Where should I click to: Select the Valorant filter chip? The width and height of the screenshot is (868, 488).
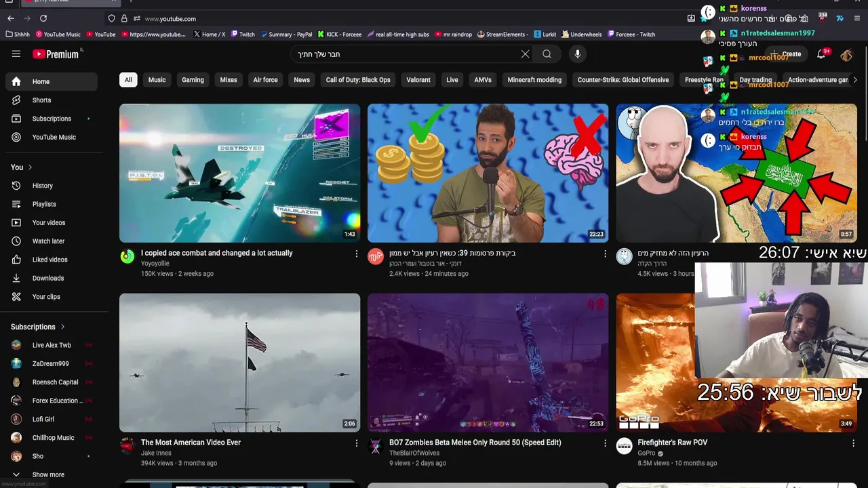(418, 80)
